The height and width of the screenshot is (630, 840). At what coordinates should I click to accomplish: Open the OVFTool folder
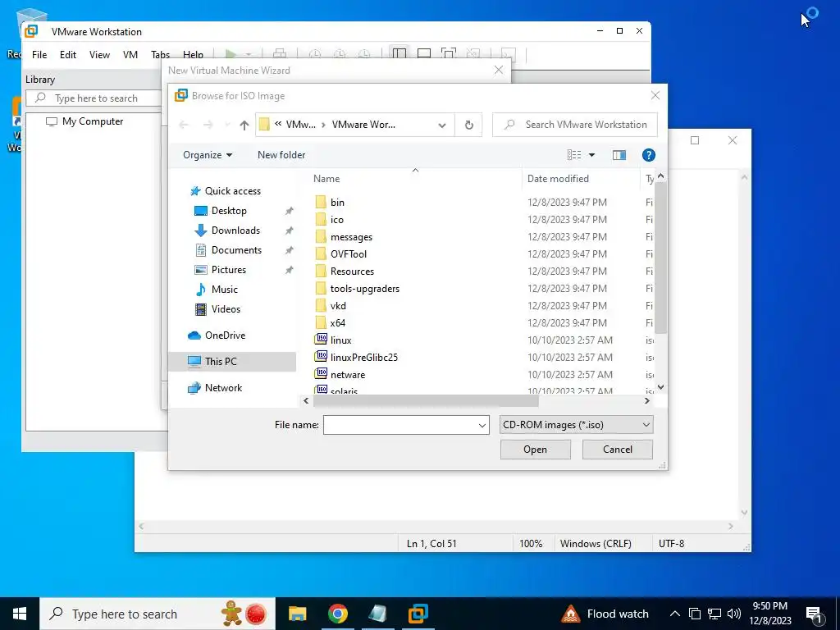348,254
